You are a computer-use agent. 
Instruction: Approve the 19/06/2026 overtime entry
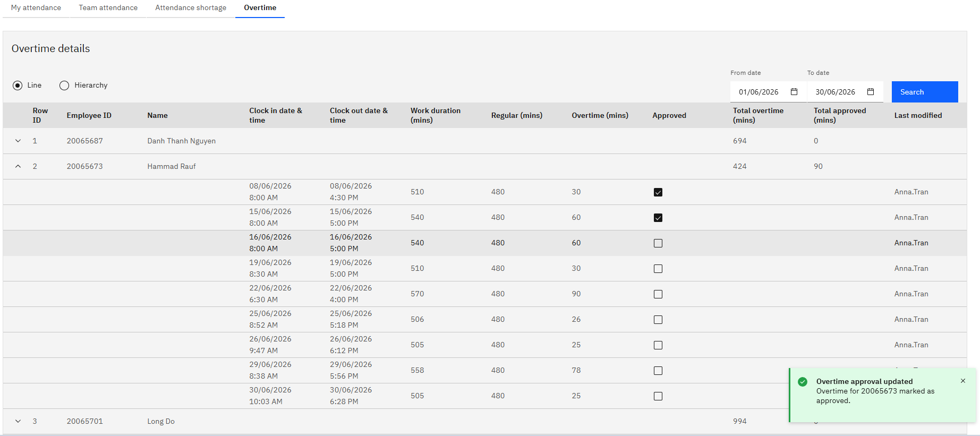click(x=658, y=269)
